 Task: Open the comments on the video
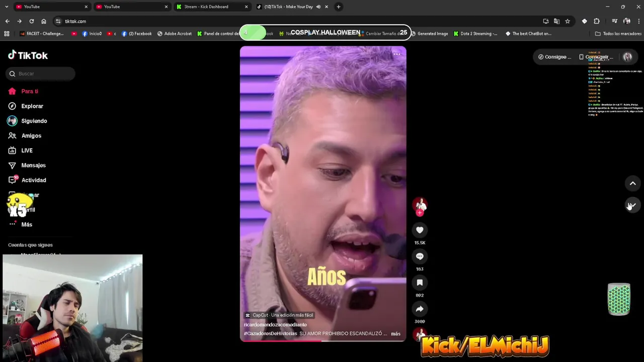pyautogui.click(x=420, y=256)
